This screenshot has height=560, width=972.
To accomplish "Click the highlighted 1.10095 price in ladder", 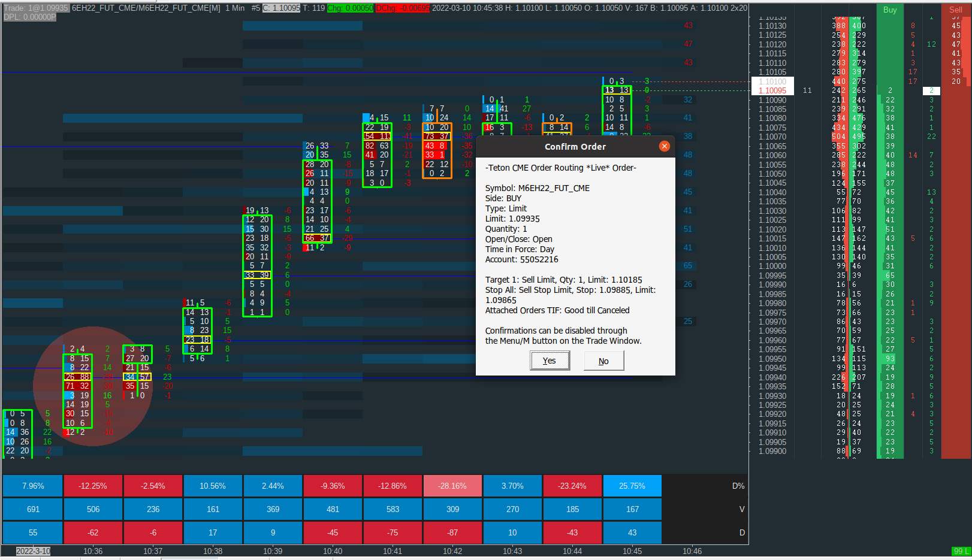I will pyautogui.click(x=772, y=90).
